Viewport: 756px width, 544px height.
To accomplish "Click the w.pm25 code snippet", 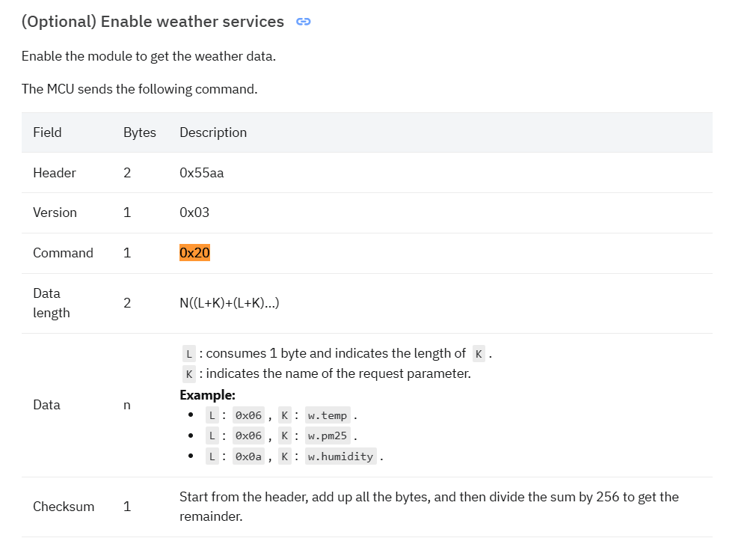I will [x=328, y=436].
